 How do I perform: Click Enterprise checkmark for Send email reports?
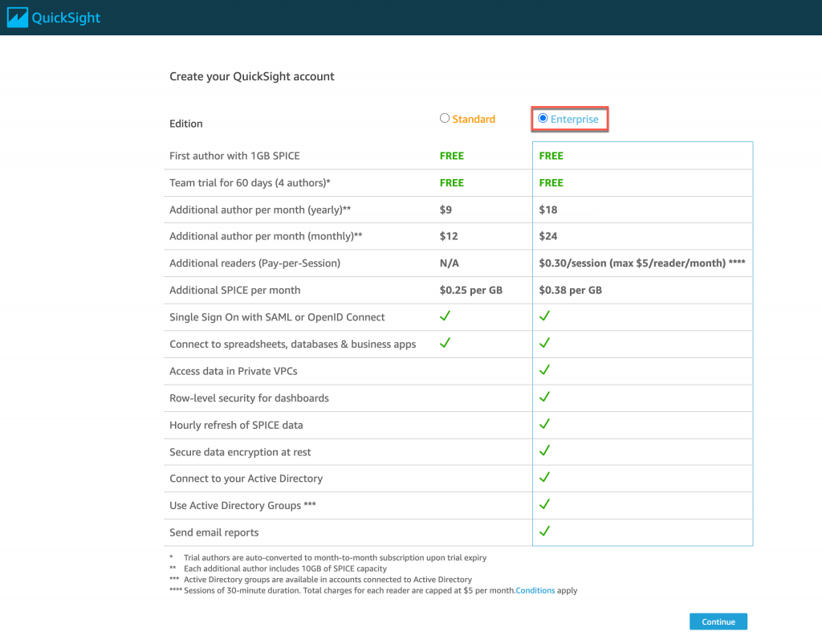(x=544, y=531)
